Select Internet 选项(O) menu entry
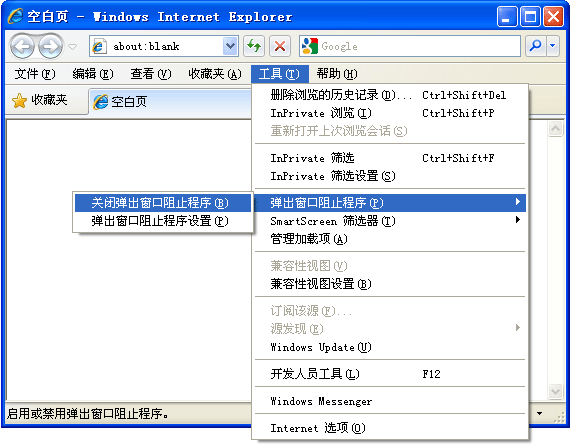This screenshot has width=571, height=447. pyautogui.click(x=390, y=428)
